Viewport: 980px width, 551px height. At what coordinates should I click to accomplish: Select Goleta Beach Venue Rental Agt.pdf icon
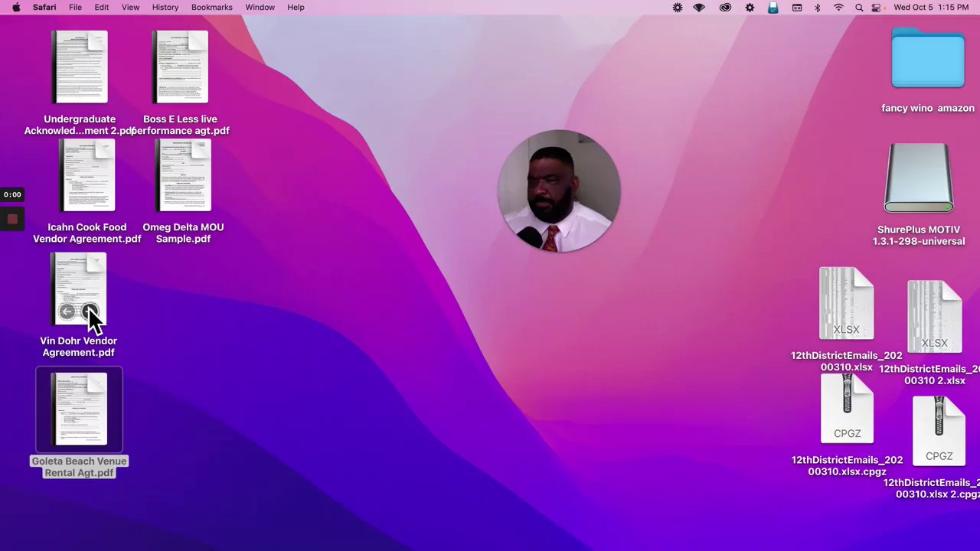click(79, 409)
